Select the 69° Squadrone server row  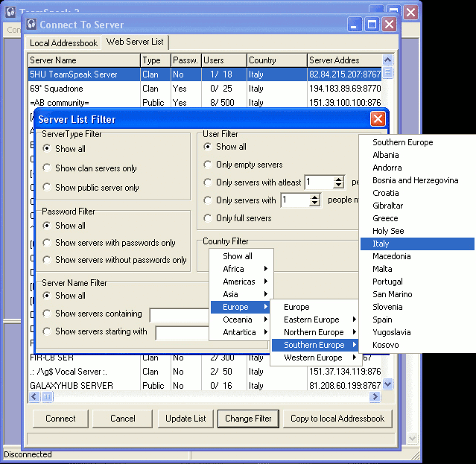205,89
